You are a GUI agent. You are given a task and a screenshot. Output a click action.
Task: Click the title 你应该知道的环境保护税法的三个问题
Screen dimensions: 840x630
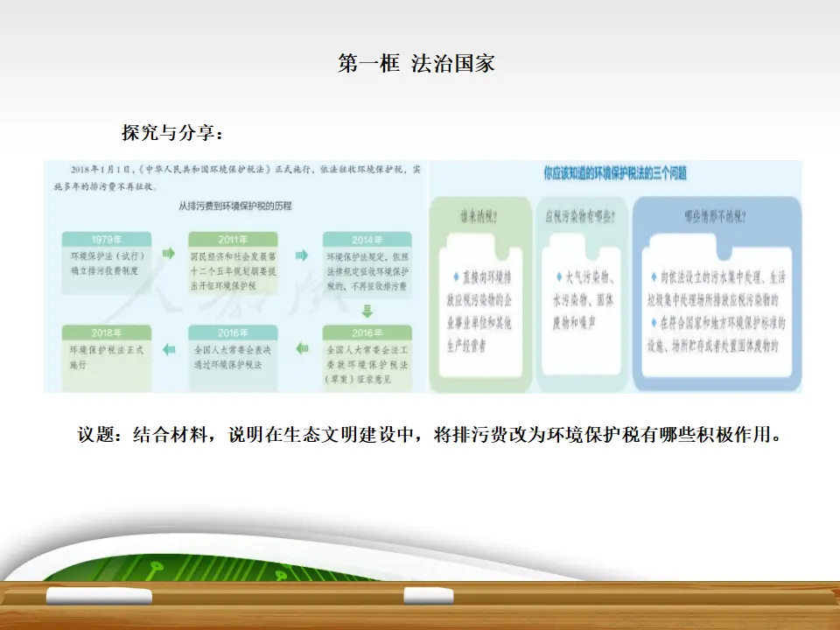click(615, 173)
